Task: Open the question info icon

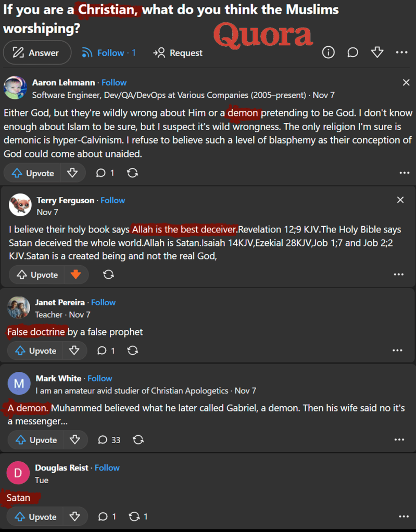Action: click(x=328, y=52)
